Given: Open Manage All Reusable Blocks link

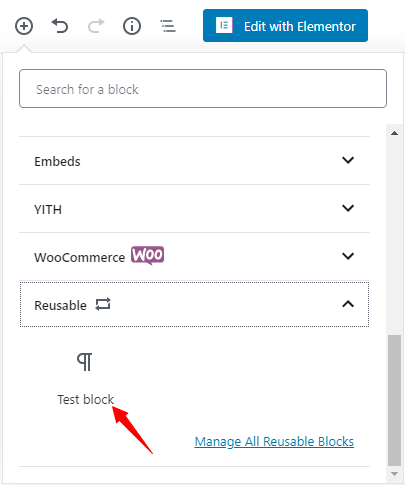Looking at the screenshot, I should coord(274,442).
